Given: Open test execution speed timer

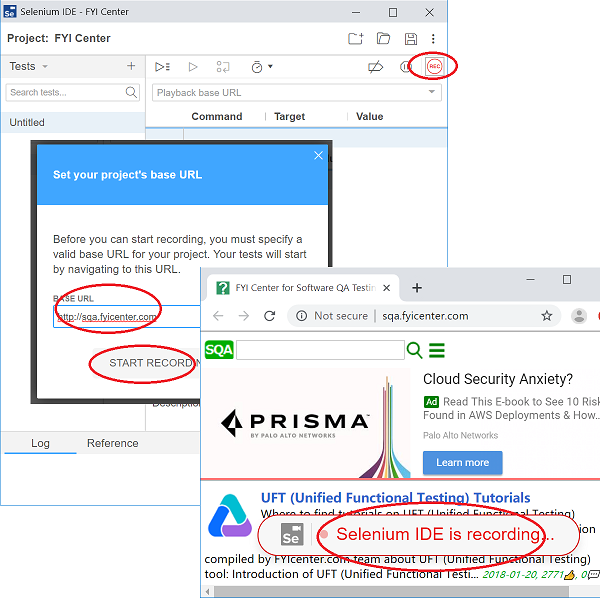Looking at the screenshot, I should pyautogui.click(x=257, y=67).
